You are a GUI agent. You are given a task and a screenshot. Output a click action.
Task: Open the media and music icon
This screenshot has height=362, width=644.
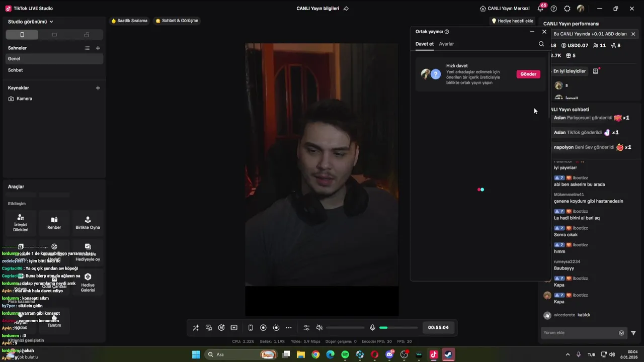pyautogui.click(x=209, y=328)
